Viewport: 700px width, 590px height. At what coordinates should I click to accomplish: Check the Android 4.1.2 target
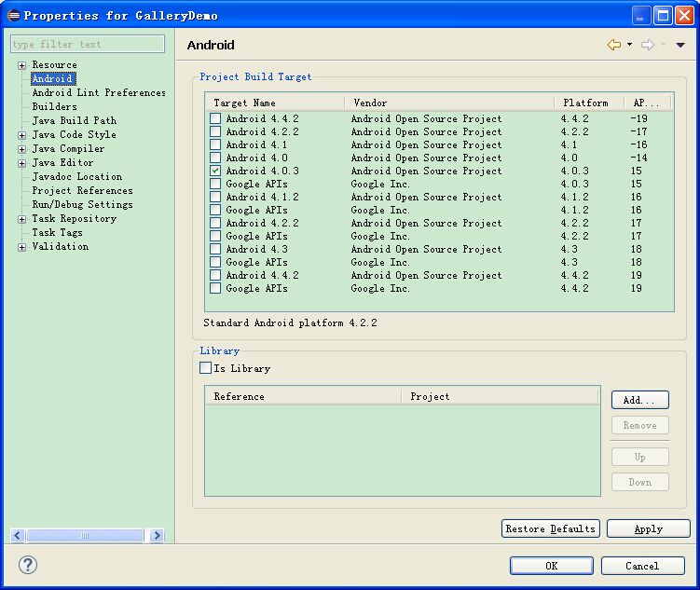(215, 197)
